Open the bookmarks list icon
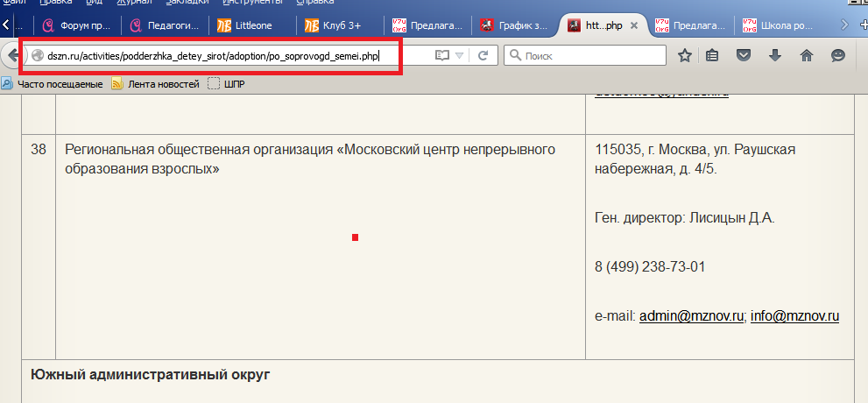 coord(713,56)
